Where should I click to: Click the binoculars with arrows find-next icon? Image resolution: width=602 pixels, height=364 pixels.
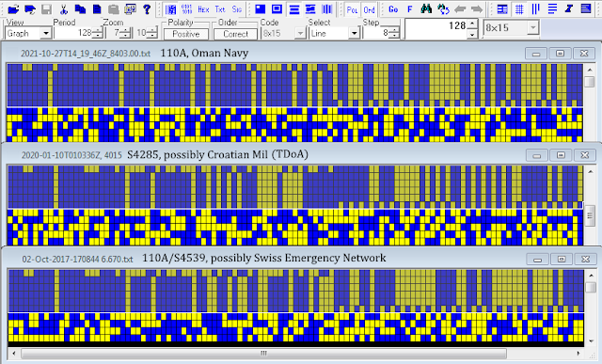(x=443, y=9)
